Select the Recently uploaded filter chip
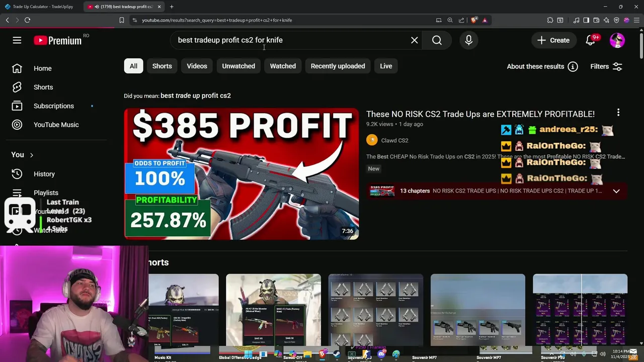Screen dimensions: 644x362 pyautogui.click(x=338, y=66)
